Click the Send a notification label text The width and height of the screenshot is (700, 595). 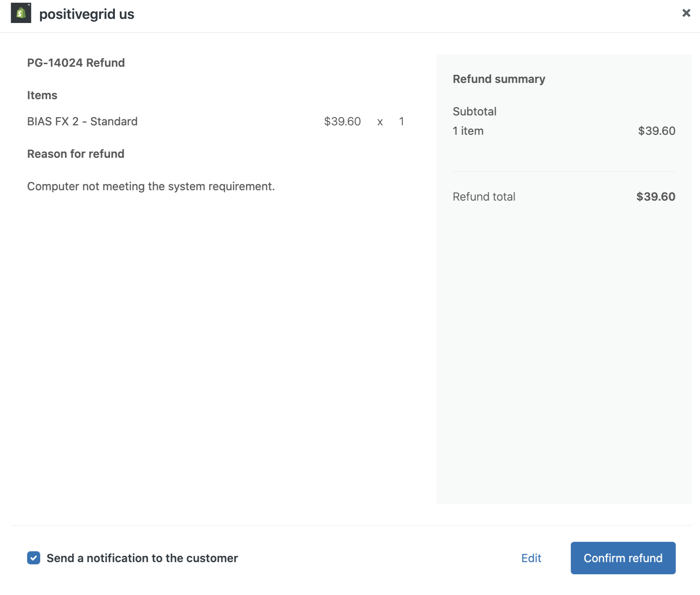(x=142, y=558)
